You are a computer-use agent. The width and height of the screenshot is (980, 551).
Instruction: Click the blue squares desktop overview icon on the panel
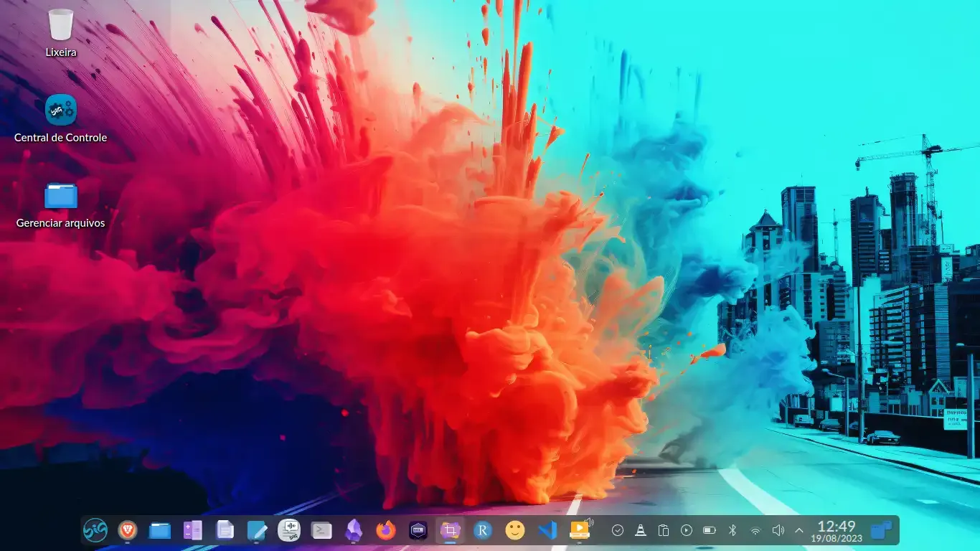tap(881, 530)
